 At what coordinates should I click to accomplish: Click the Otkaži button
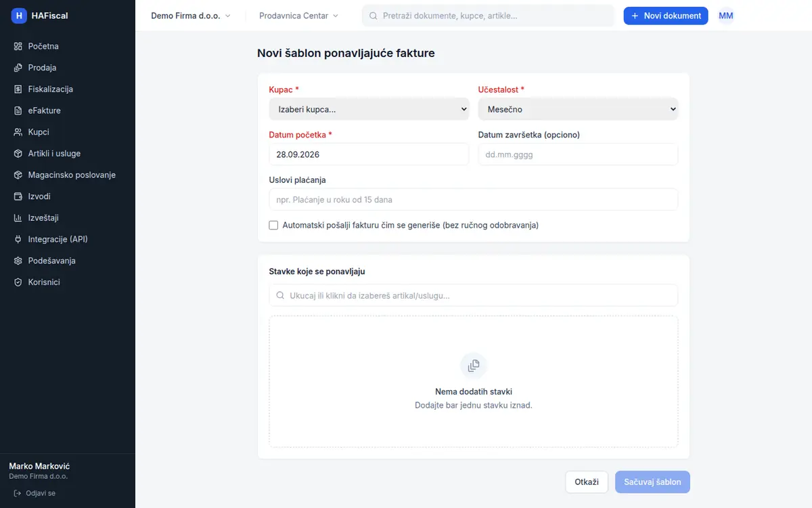[587, 482]
